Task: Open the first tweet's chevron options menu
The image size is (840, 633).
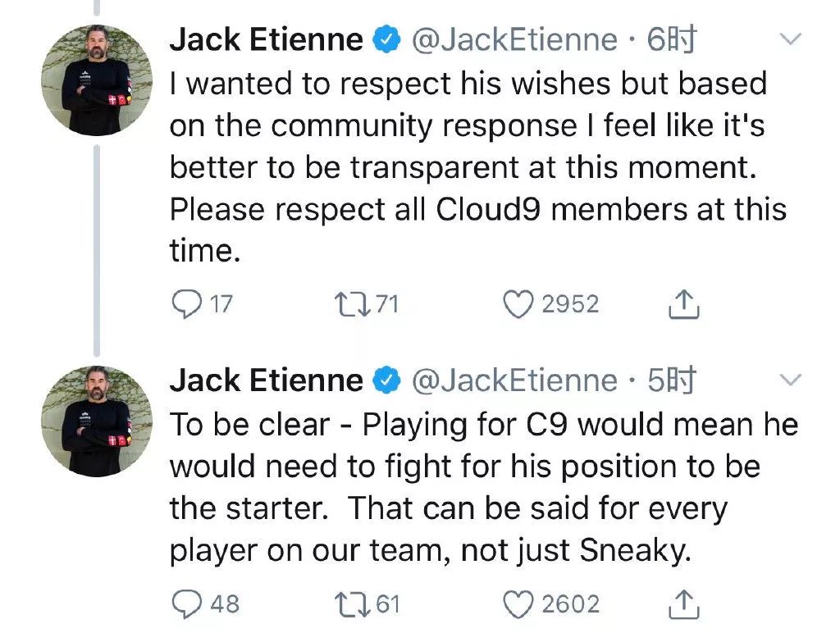Action: 788,39
